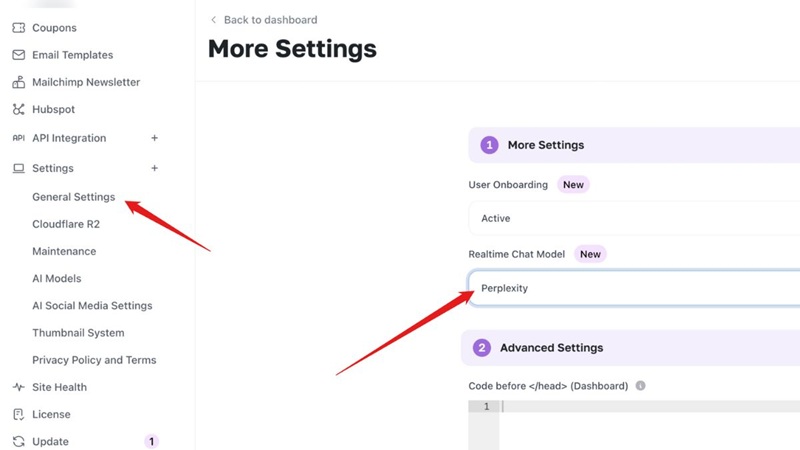Image resolution: width=800 pixels, height=450 pixels.
Task: Open AI Models settings page
Action: point(56,278)
